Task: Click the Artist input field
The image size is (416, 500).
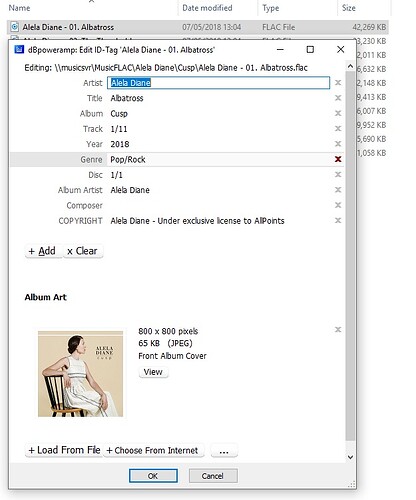Action: pyautogui.click(x=219, y=83)
